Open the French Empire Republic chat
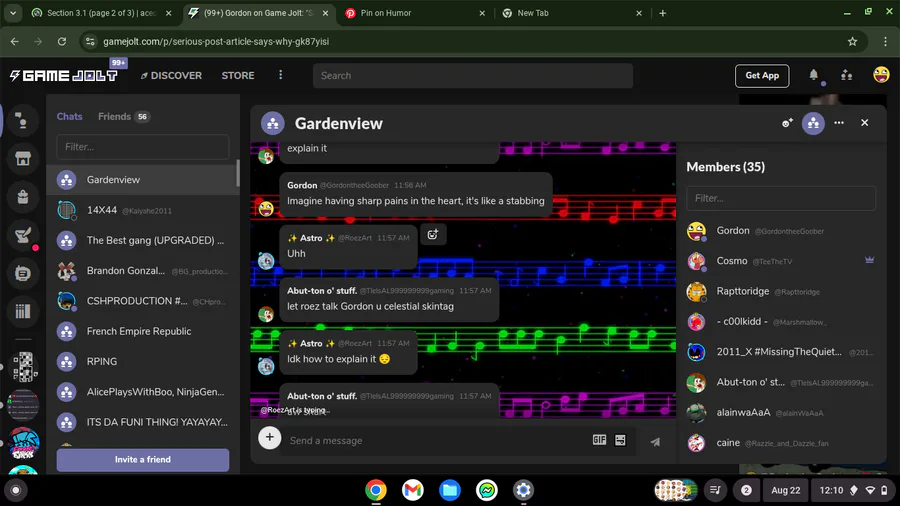The width and height of the screenshot is (900, 506). [x=142, y=331]
